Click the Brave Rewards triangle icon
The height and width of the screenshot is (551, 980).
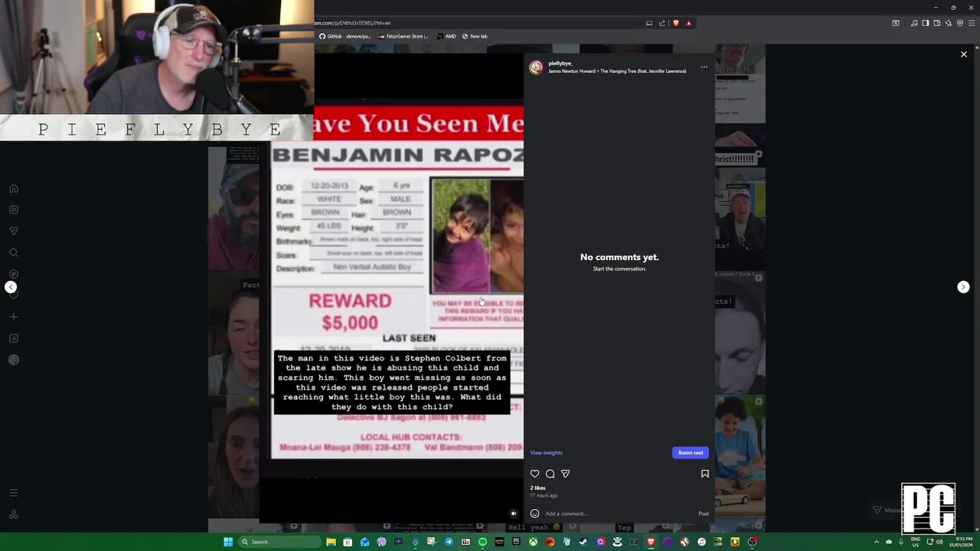pos(688,23)
